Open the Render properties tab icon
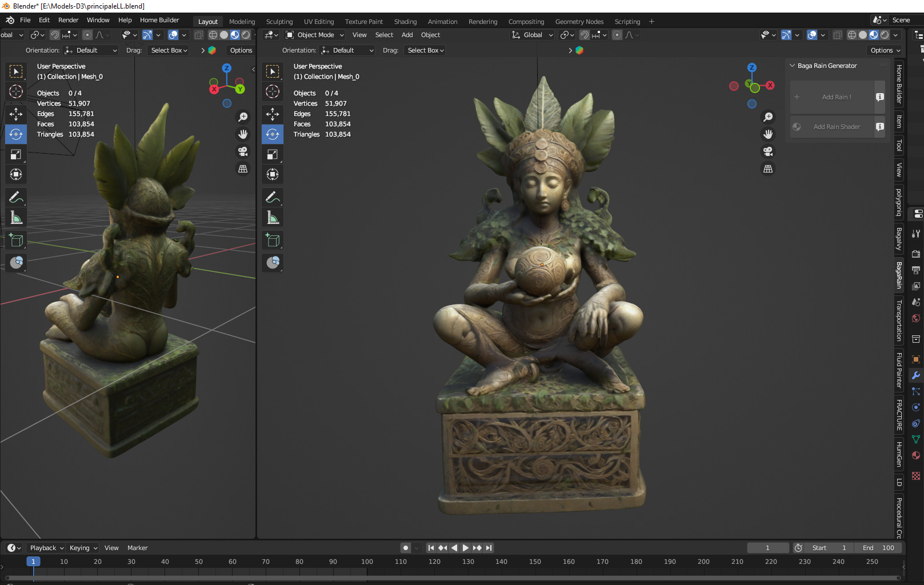924x585 pixels. pos(916,254)
